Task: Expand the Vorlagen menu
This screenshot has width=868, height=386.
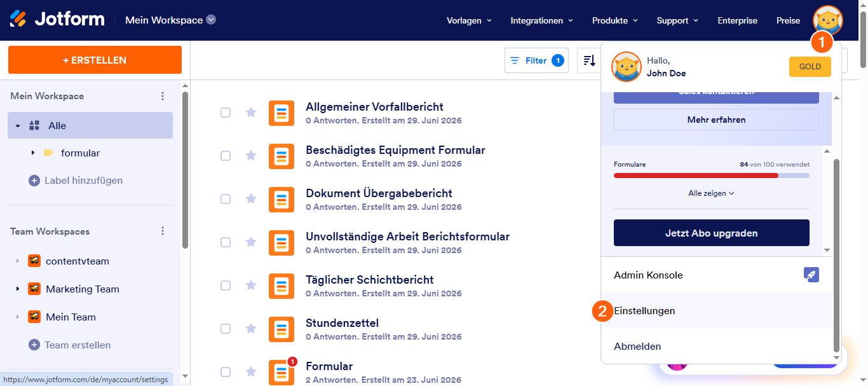Action: 469,20
